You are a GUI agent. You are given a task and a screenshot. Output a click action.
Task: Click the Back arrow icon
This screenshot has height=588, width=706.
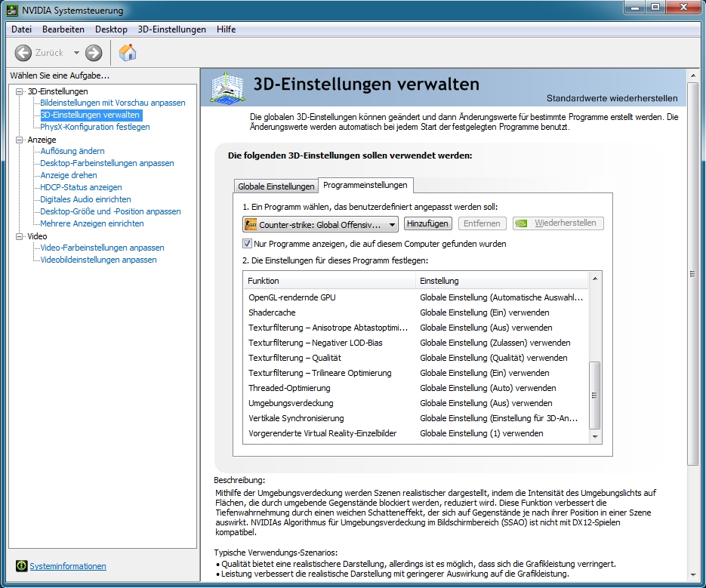pyautogui.click(x=23, y=53)
